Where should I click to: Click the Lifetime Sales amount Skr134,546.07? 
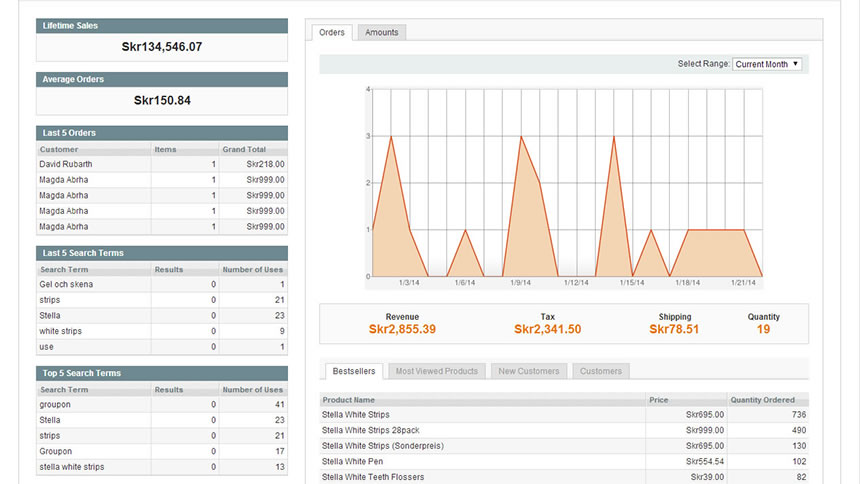162,47
